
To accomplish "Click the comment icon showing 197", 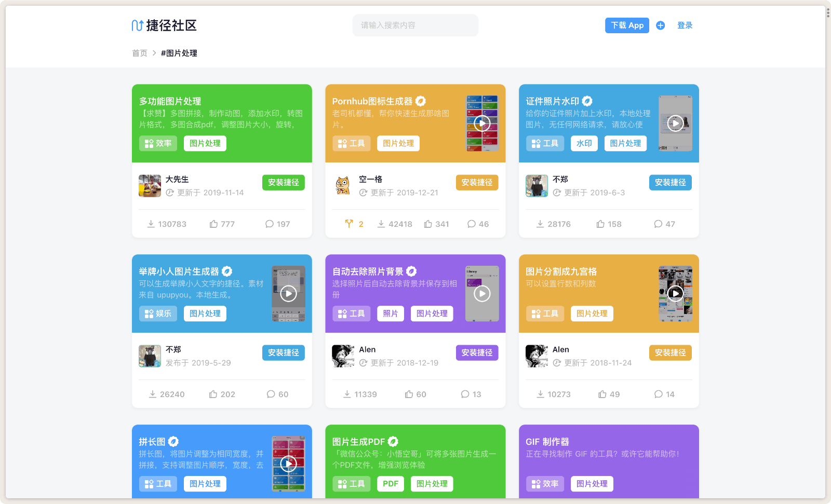I will coord(269,224).
